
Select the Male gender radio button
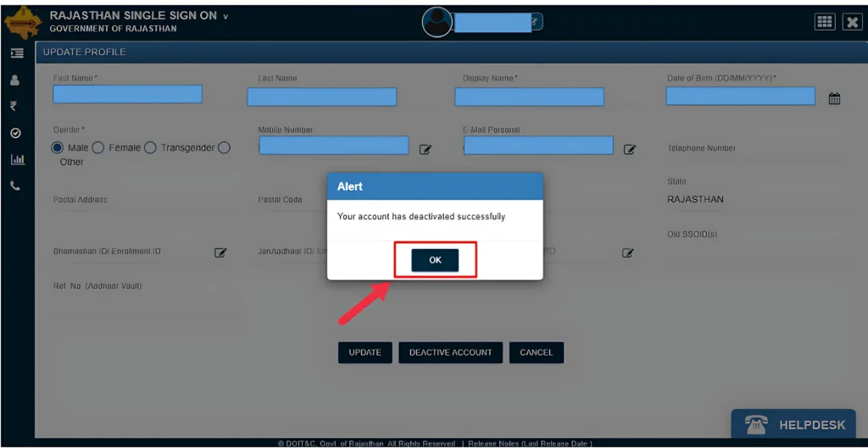(58, 147)
